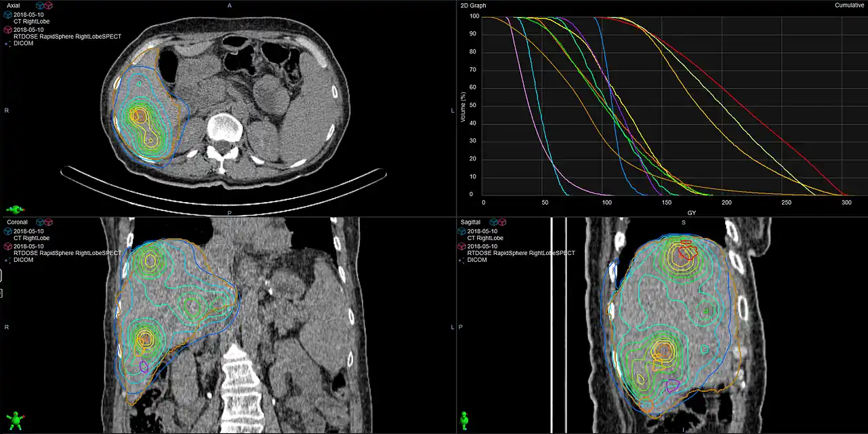Image resolution: width=868 pixels, height=434 pixels.
Task: Click the red cube icon beside the Axial label
Action: [49, 5]
